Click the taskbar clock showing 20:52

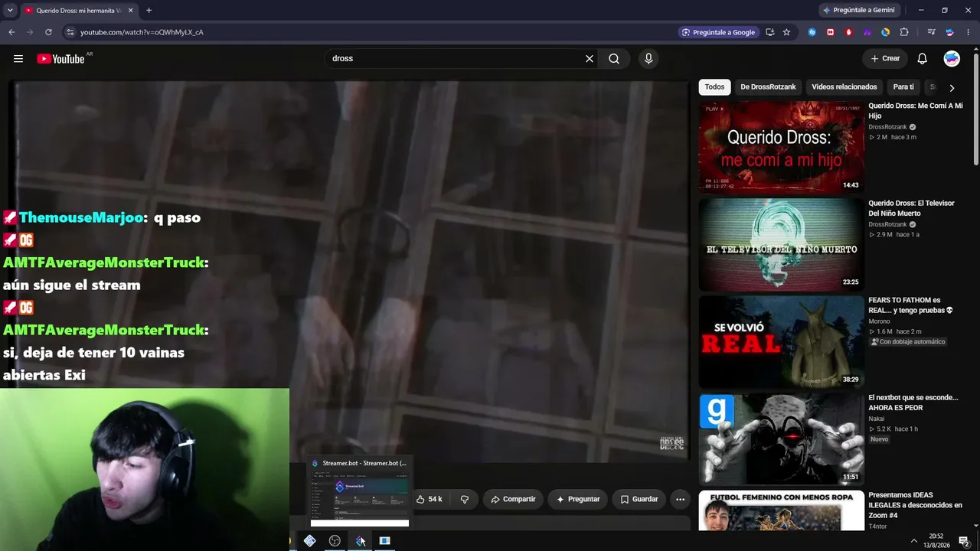pyautogui.click(x=936, y=541)
